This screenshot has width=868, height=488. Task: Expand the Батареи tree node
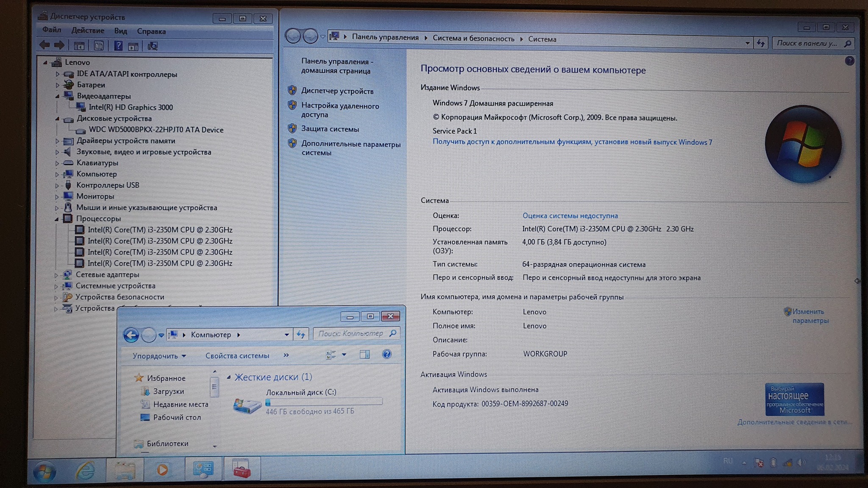[57, 85]
